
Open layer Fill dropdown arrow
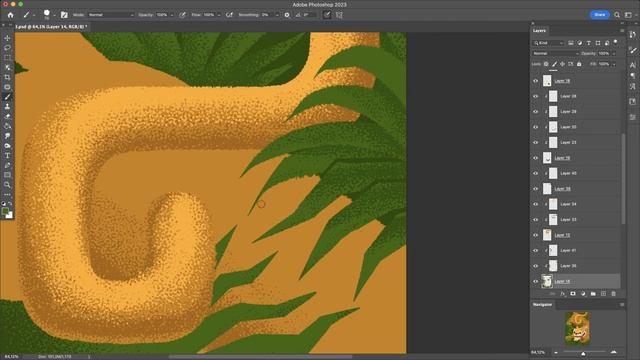pyautogui.click(x=614, y=64)
